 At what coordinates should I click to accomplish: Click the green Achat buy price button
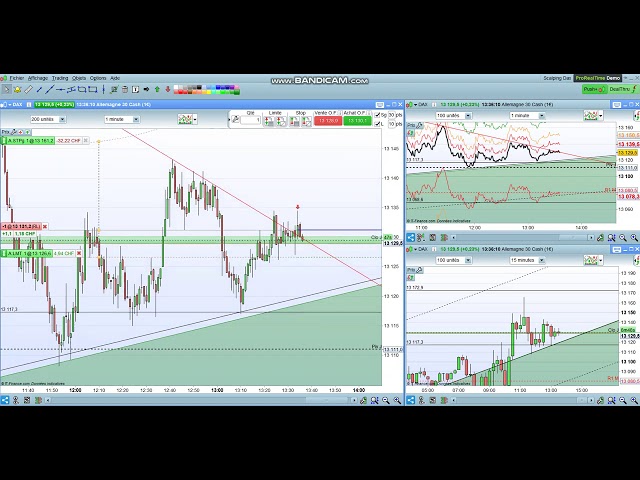pyautogui.click(x=357, y=121)
